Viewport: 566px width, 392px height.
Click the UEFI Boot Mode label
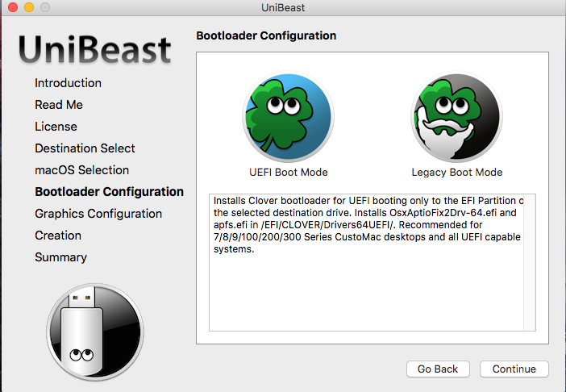[x=289, y=172]
